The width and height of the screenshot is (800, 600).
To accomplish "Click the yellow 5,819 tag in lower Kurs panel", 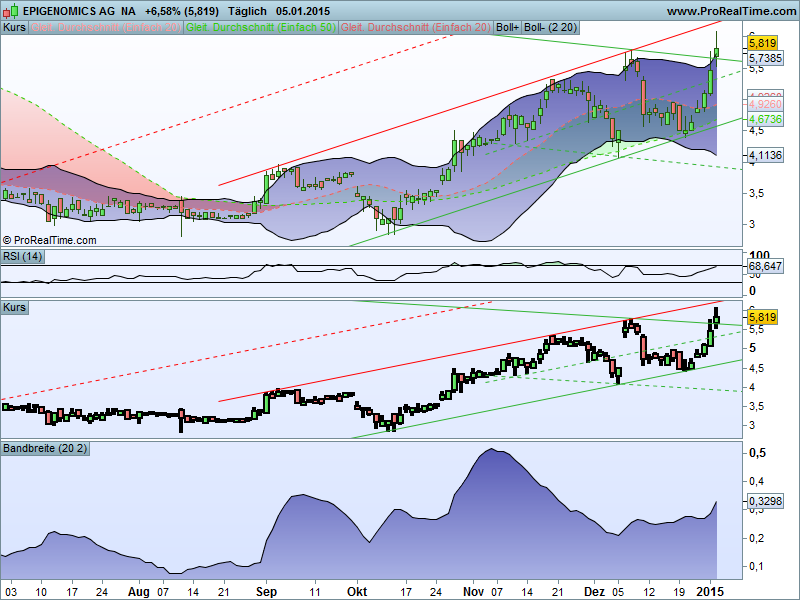I will 763,317.
